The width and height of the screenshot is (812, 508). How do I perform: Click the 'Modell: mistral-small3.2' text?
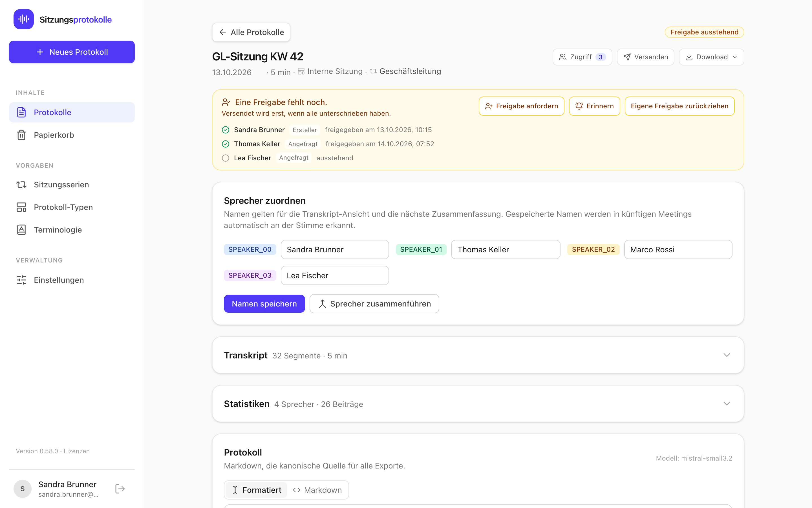click(694, 458)
